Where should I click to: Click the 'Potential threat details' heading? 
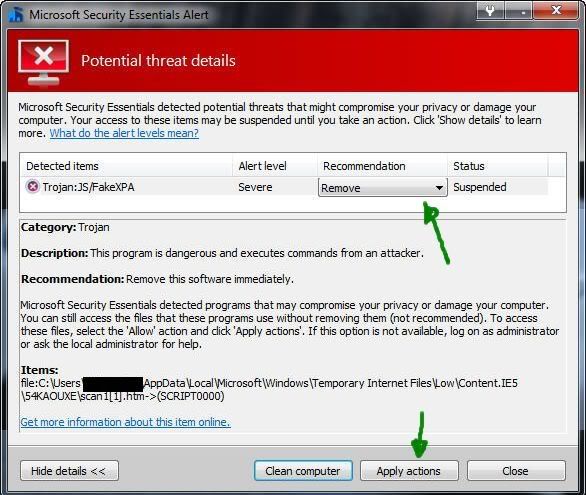click(158, 61)
